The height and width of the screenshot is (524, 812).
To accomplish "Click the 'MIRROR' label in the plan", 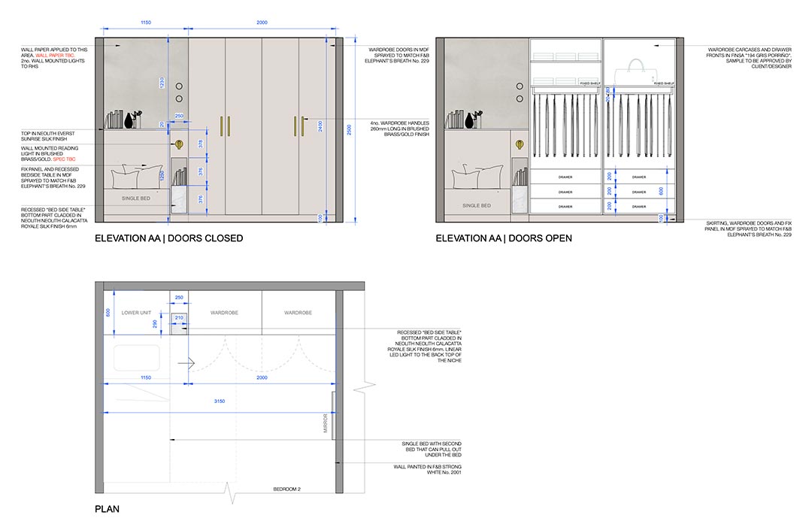I will click(x=326, y=423).
